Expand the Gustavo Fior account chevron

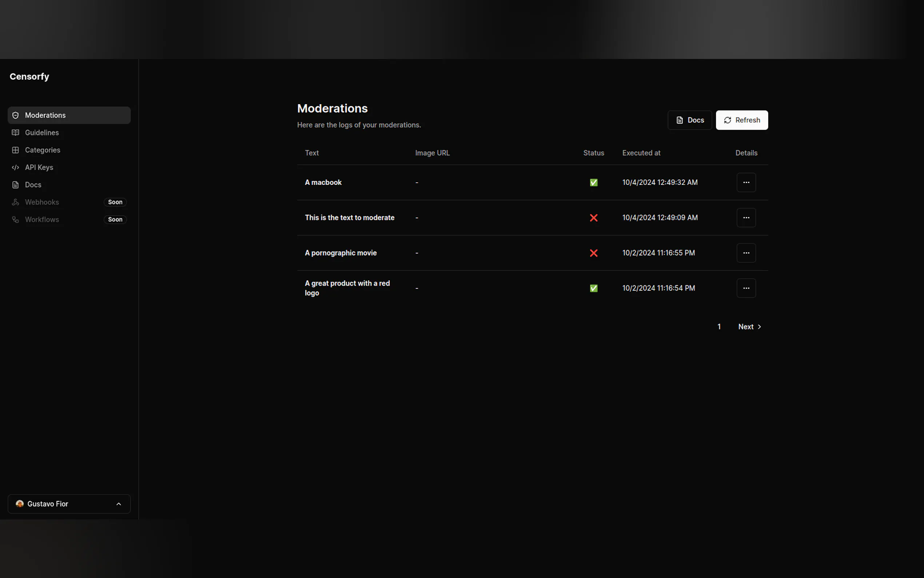tap(119, 504)
